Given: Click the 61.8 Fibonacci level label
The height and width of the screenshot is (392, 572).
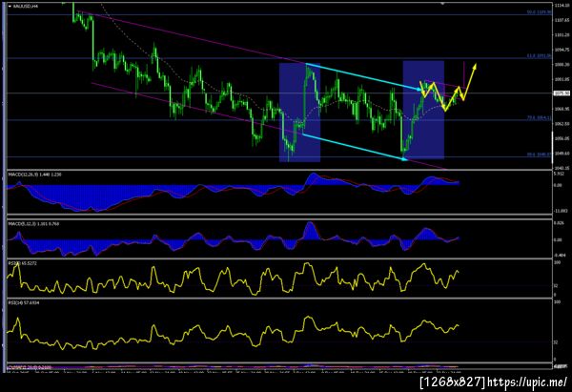Looking at the screenshot, I should coord(540,56).
